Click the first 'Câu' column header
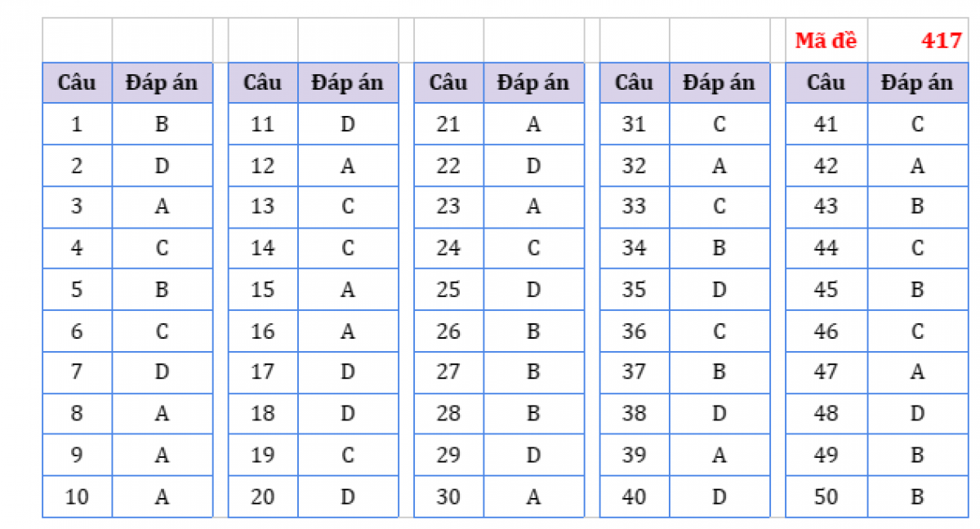This screenshot has width=980, height=529. 77,82
